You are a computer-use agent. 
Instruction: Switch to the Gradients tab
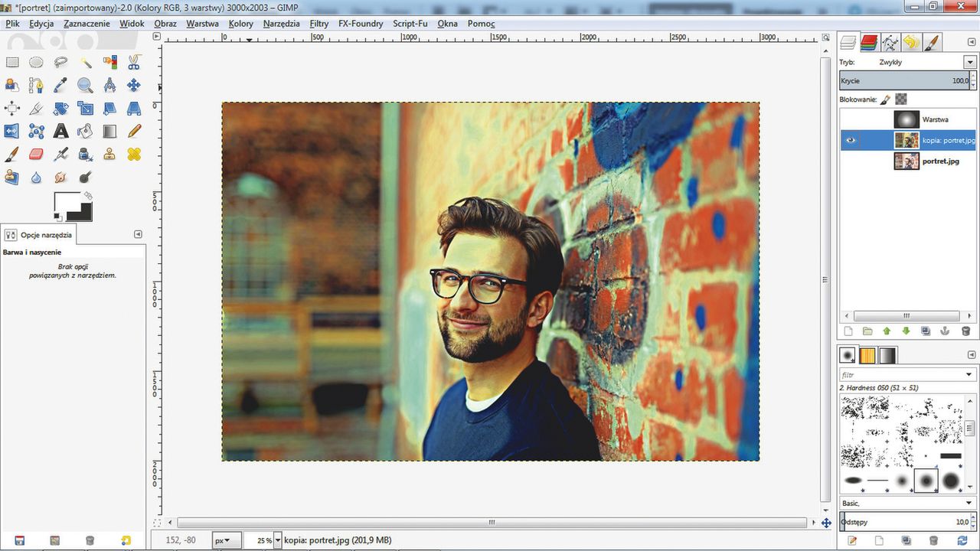[887, 355]
